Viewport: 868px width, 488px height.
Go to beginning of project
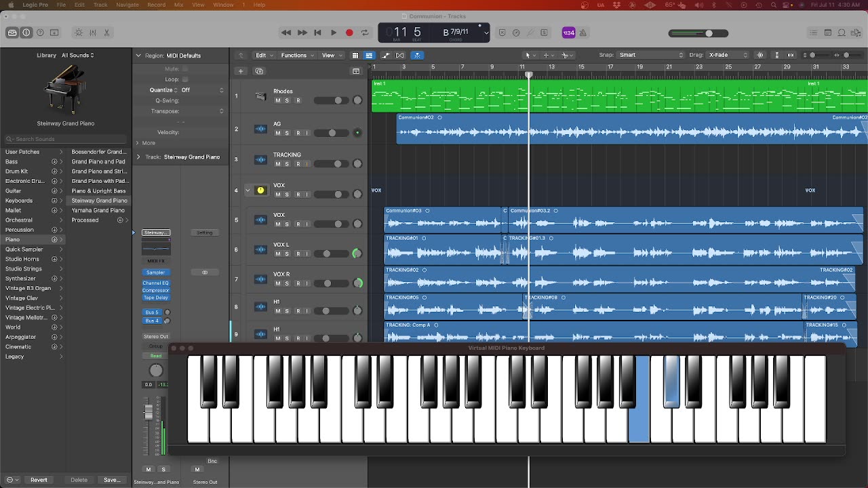tap(317, 33)
